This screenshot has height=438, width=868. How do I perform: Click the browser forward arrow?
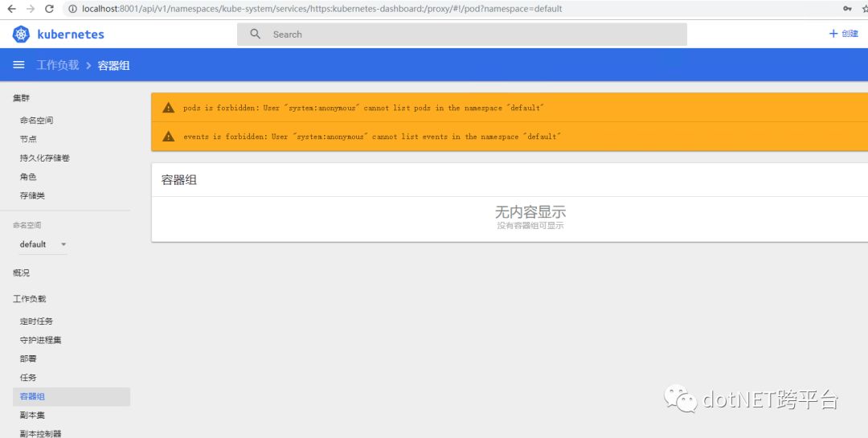coord(31,9)
